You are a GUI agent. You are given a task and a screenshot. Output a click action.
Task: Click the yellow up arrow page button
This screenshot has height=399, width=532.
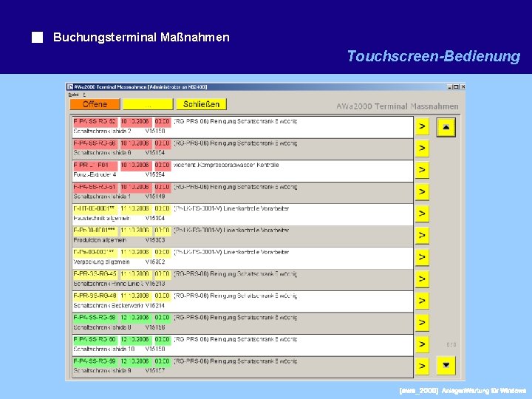[x=446, y=127]
